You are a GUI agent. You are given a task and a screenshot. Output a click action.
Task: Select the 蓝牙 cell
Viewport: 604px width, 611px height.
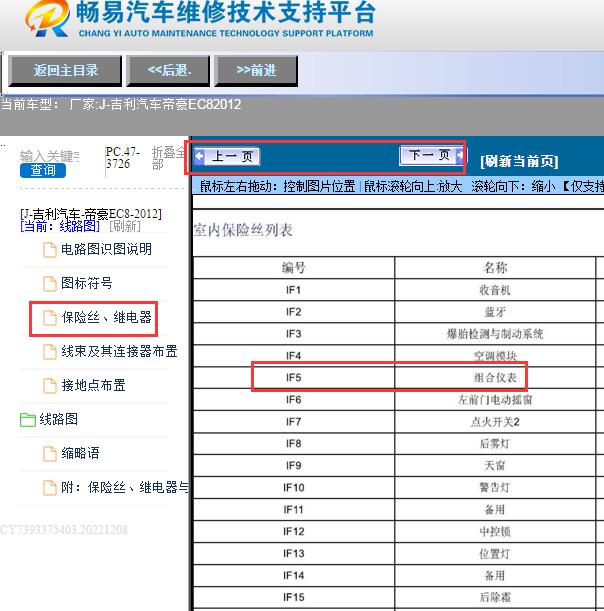(x=495, y=312)
